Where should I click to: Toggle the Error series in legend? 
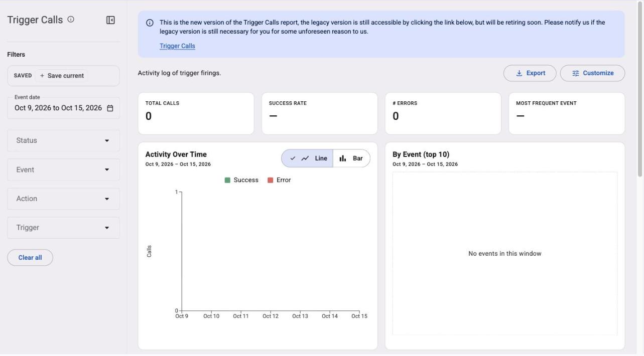click(x=279, y=180)
